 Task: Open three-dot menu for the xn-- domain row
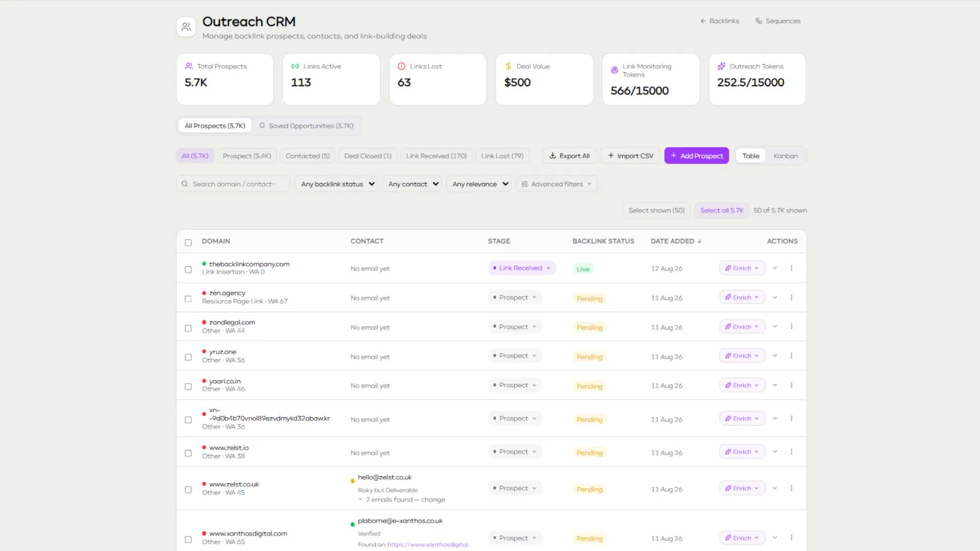point(792,418)
